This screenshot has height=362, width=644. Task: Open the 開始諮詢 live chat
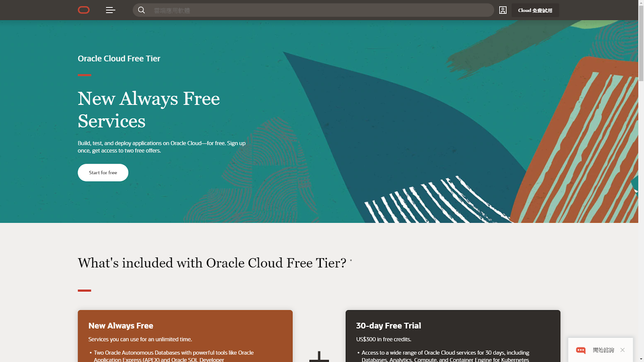[603, 350]
